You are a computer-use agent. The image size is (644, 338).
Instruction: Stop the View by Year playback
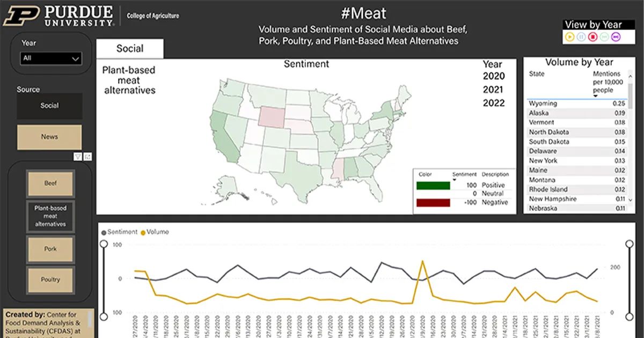point(592,36)
